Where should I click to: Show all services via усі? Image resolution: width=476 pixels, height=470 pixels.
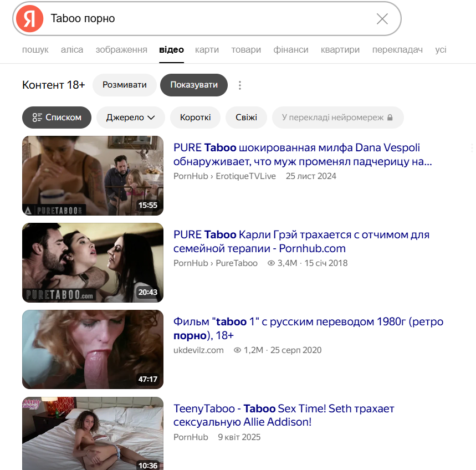(x=441, y=49)
